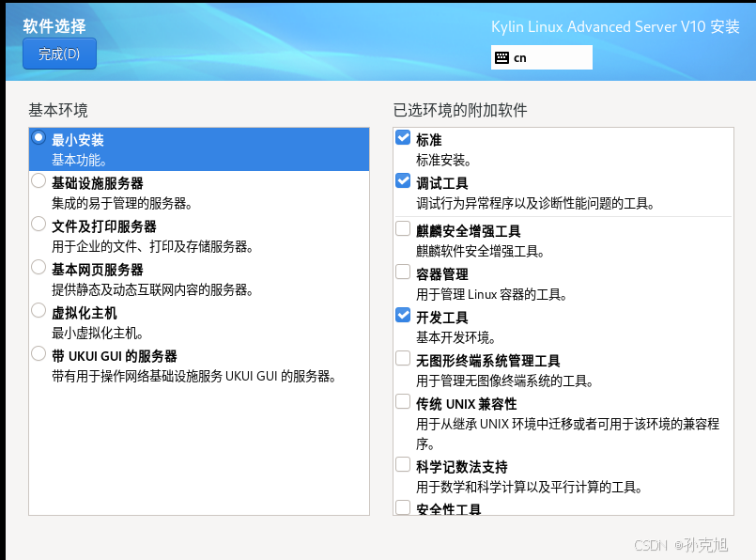This screenshot has width=756, height=560.
Task: Click the 基本环境 section heading
Action: 58,110
